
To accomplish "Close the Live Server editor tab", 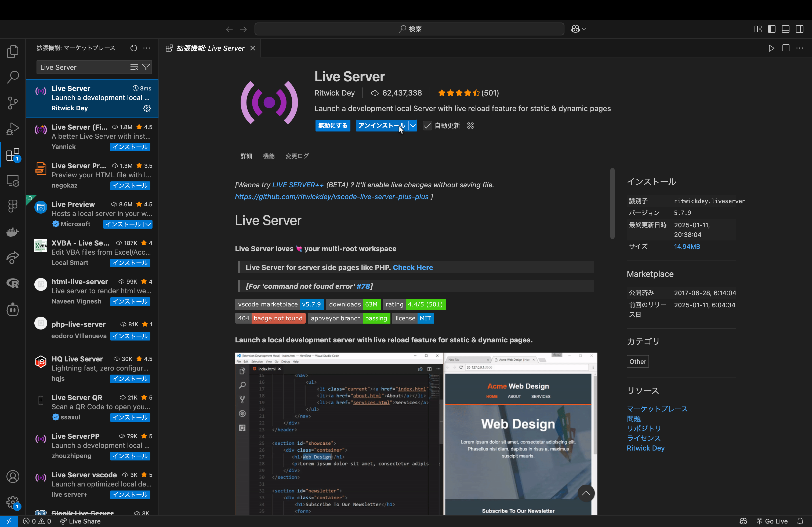I will point(252,48).
